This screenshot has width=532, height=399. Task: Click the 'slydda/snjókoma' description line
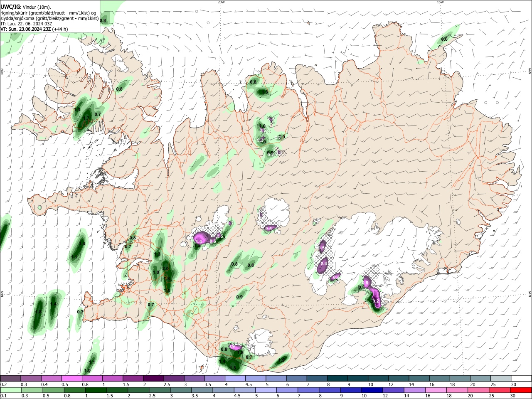49,18
